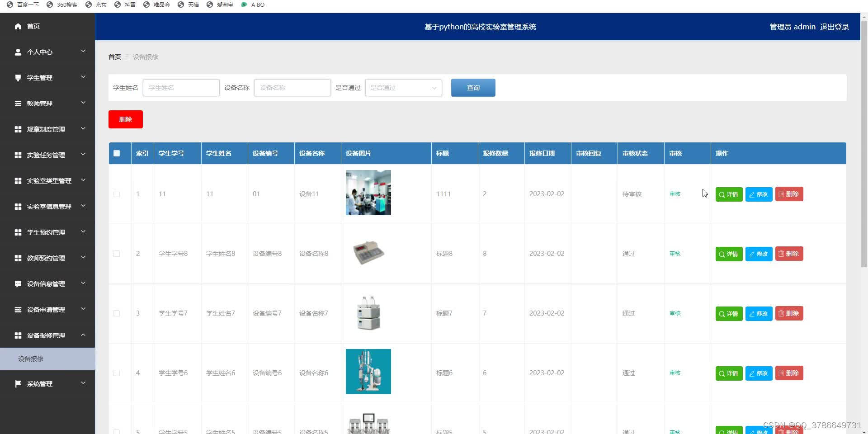Open the 教师预约管理 menu item

[47, 258]
